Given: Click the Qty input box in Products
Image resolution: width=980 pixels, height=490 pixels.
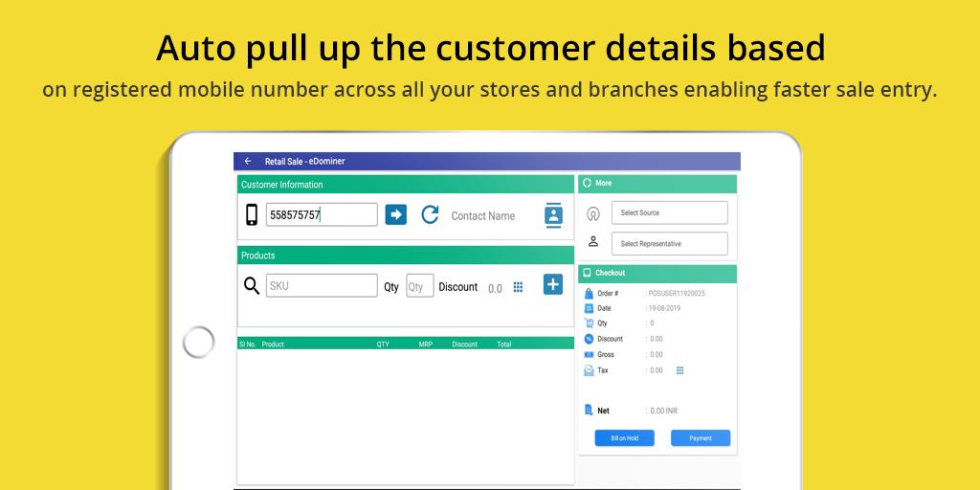Looking at the screenshot, I should [x=420, y=285].
